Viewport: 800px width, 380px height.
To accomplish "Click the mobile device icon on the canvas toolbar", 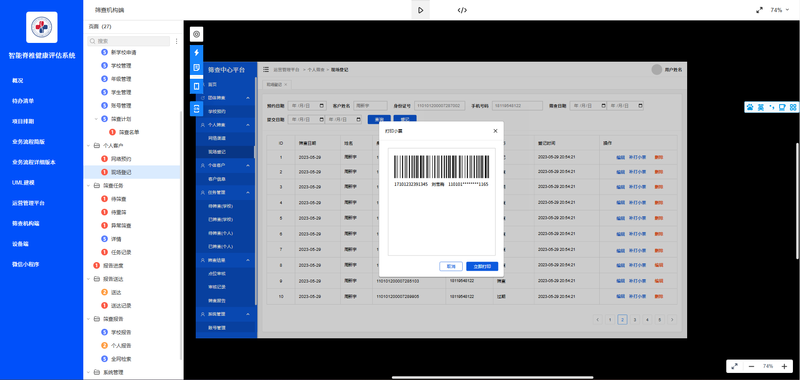I will pos(196,86).
